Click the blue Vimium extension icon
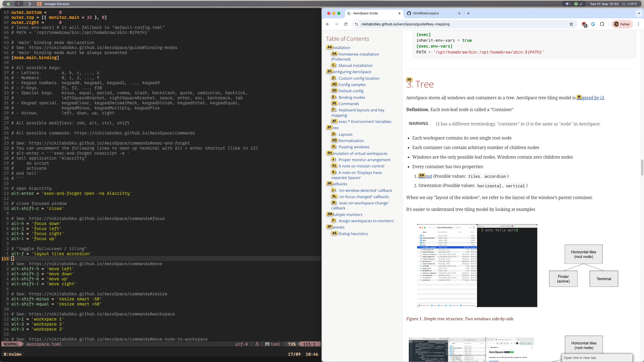 pyautogui.click(x=593, y=24)
